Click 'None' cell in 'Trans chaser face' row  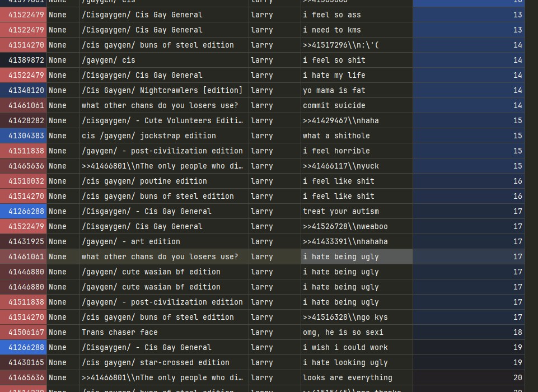[x=63, y=332]
